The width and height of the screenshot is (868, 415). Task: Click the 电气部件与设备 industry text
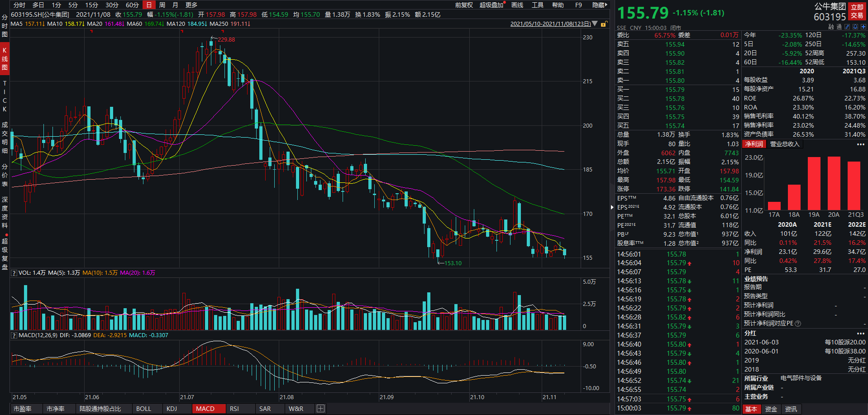tap(801, 378)
